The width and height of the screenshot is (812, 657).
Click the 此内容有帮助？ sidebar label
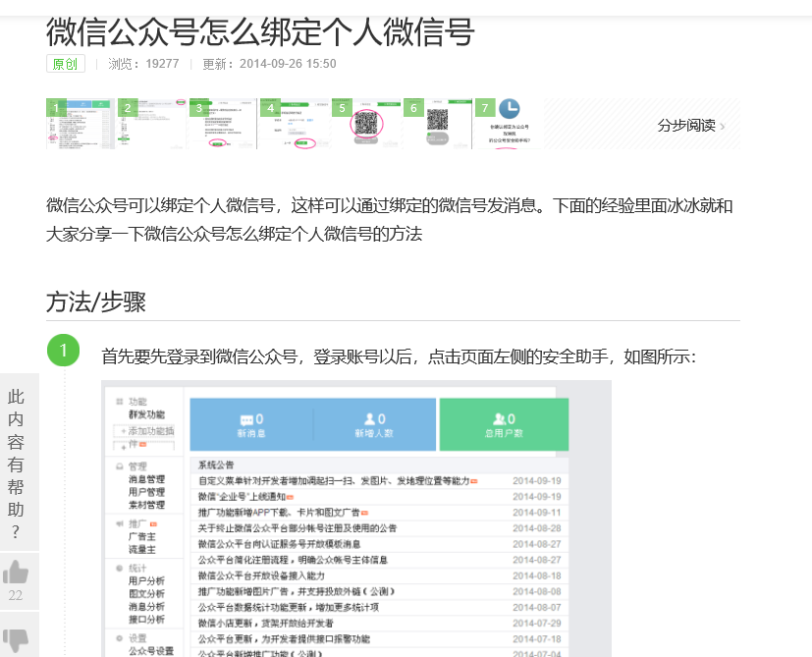point(16,464)
